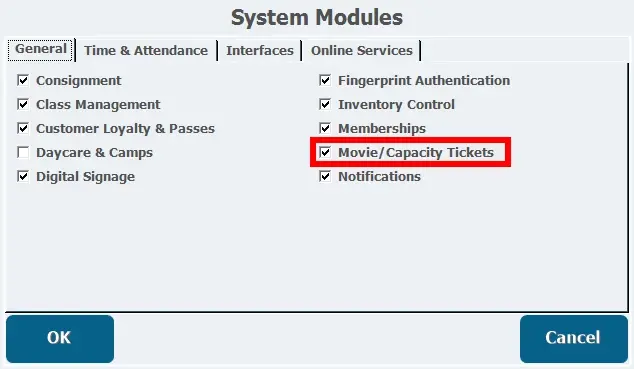Uncheck the Notifications checkbox
Image resolution: width=634 pixels, height=369 pixels.
325,177
